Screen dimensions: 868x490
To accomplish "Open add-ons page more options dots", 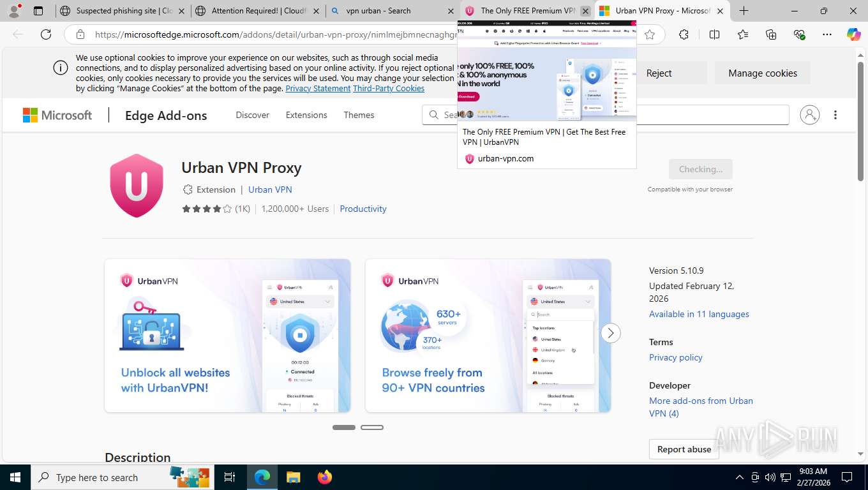I will 835,115.
